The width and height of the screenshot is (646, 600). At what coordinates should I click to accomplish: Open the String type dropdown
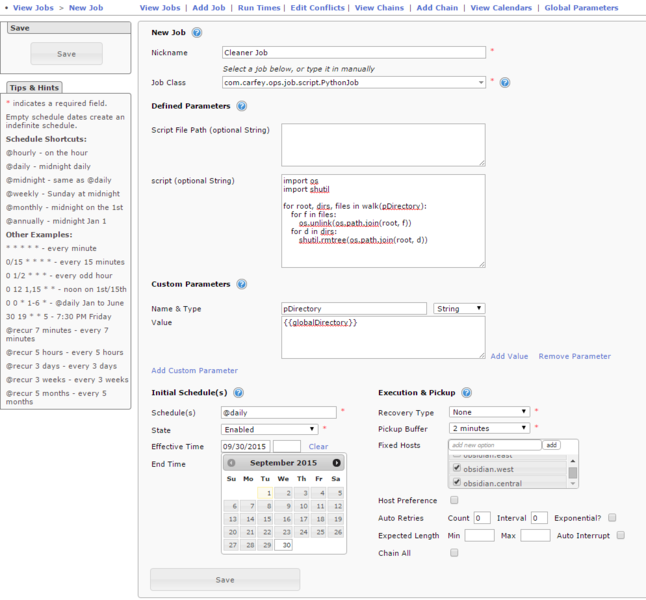pos(459,308)
